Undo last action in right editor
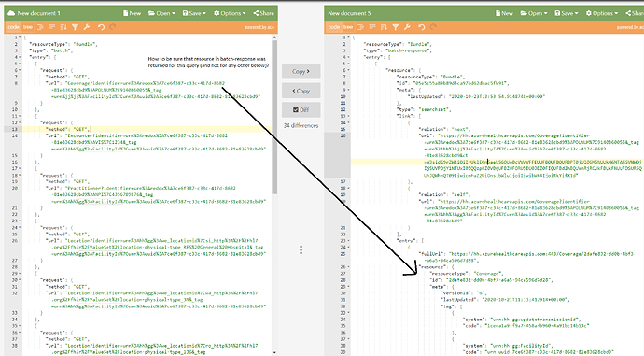Image resolution: width=644 pixels, height=356 pixels. [421, 27]
